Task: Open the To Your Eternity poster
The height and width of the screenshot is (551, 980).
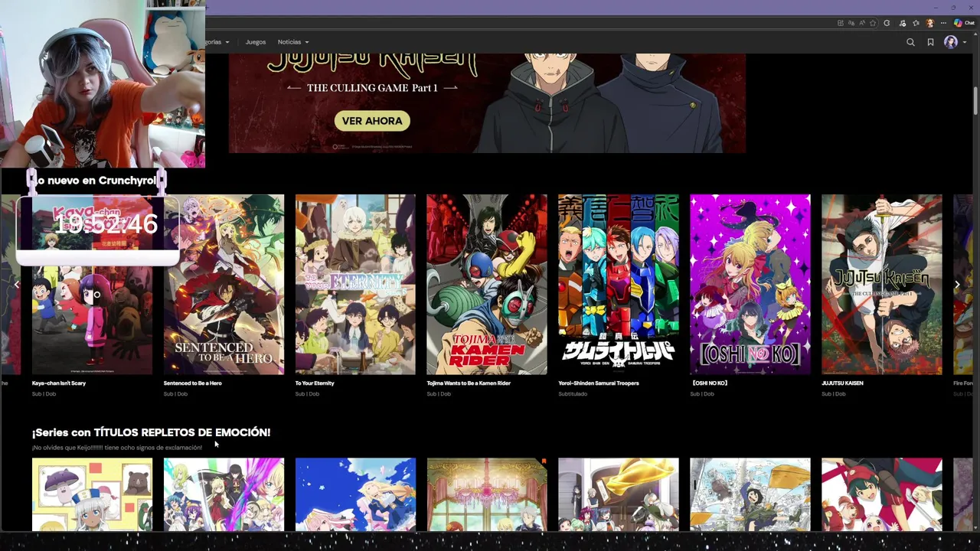Action: (355, 285)
